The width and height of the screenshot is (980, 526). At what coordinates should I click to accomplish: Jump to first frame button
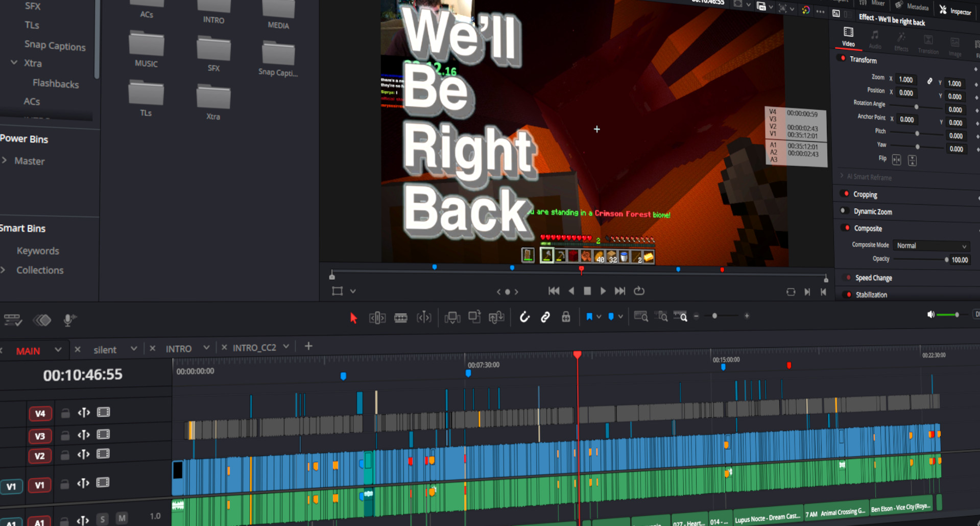point(554,291)
